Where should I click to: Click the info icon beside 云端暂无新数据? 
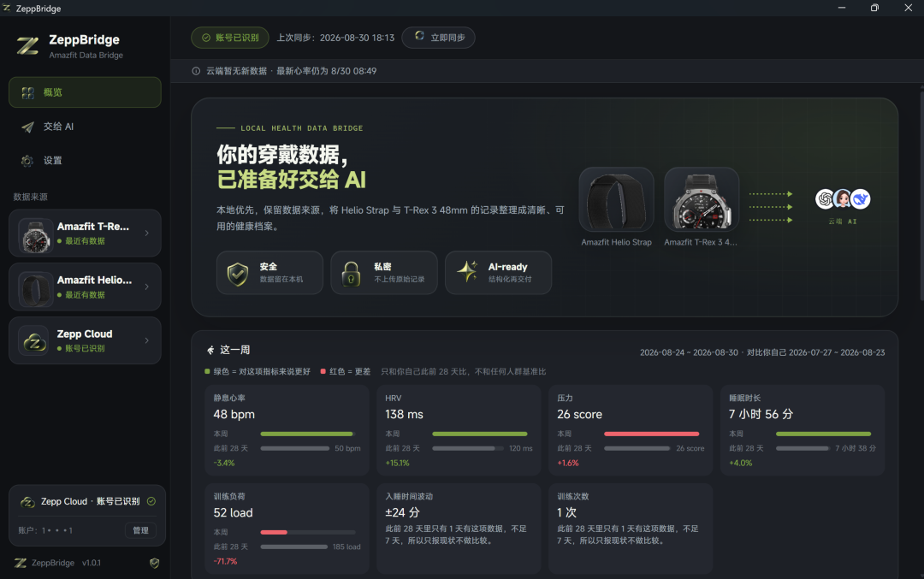(x=196, y=71)
